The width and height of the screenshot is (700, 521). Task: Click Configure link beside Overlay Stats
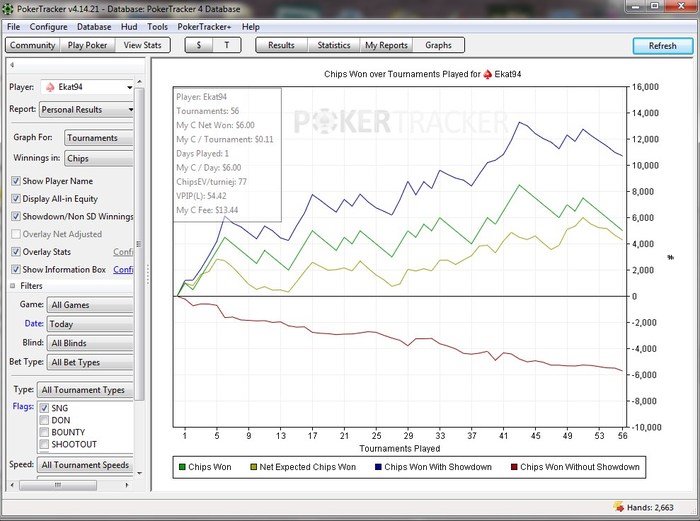click(123, 252)
